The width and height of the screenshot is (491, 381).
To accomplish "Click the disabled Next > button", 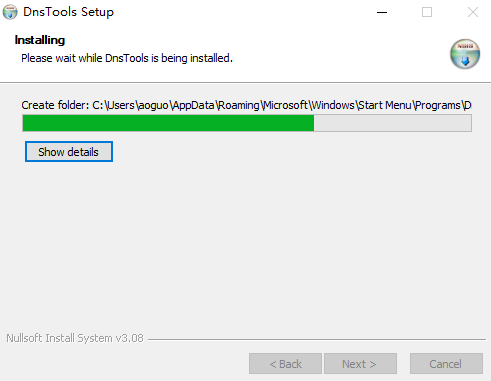I will [360, 364].
